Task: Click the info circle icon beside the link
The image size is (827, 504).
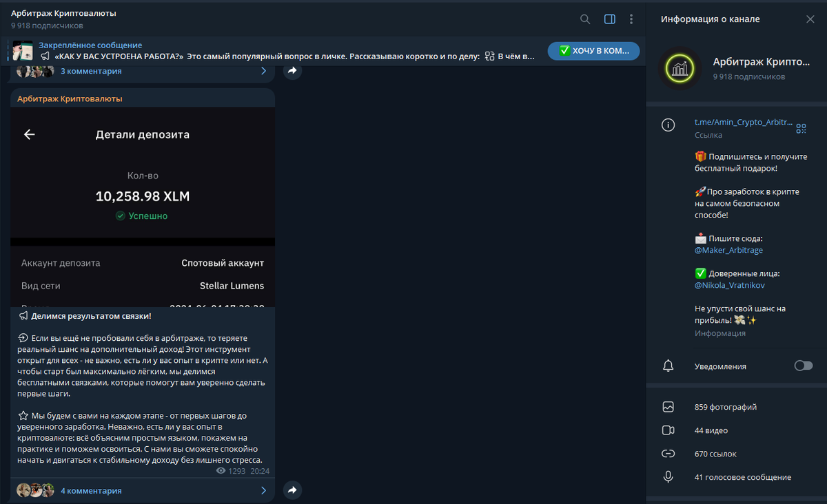Action: pos(668,125)
